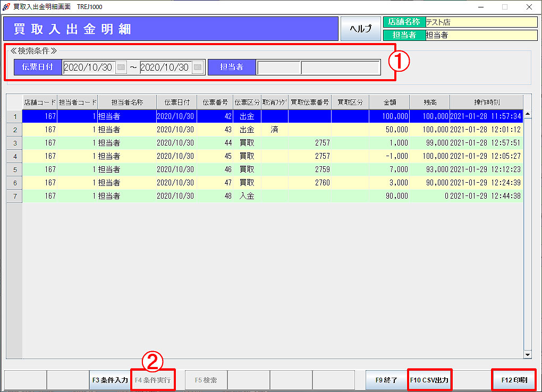The image size is (542, 392).
Task: Click the app icon in title bar
Action: click(6, 7)
